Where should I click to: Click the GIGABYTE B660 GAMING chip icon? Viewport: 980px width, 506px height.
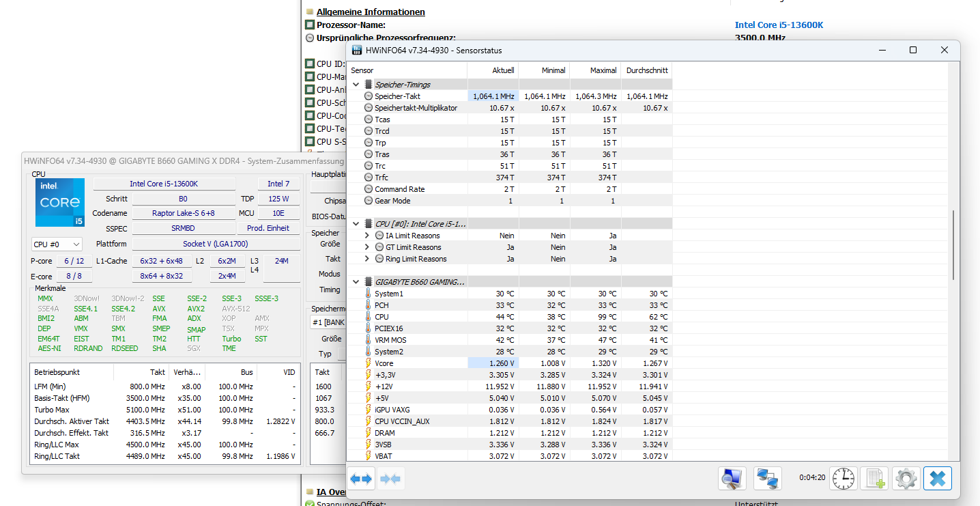click(369, 281)
